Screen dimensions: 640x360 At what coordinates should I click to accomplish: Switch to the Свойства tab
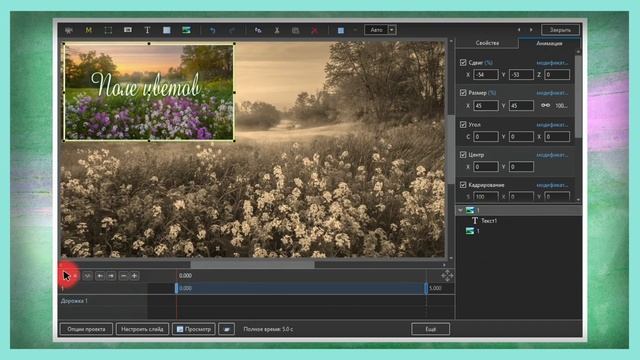pos(487,43)
